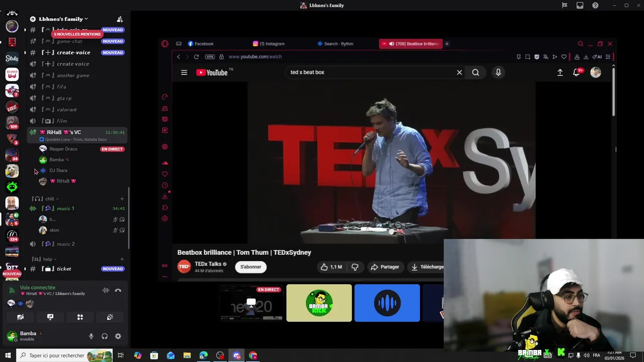Viewport: 644px width, 362px height.
Task: Toggle the VPN badge in address bar
Action: point(210,57)
